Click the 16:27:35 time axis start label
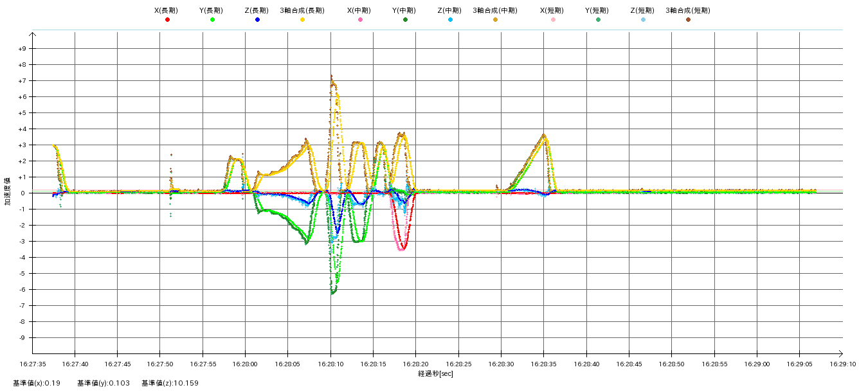Viewport: 868px width, 392px height. tap(33, 364)
